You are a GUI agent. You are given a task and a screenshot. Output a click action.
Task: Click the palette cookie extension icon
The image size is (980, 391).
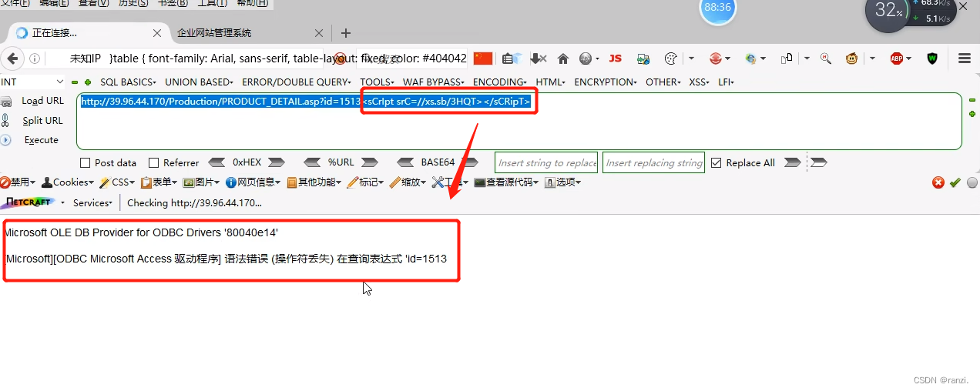(670, 58)
